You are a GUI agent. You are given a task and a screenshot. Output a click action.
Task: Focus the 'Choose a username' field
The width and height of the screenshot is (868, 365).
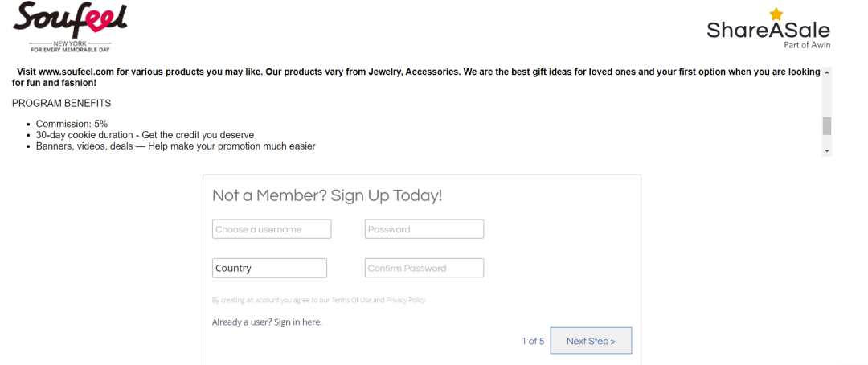[x=272, y=229]
